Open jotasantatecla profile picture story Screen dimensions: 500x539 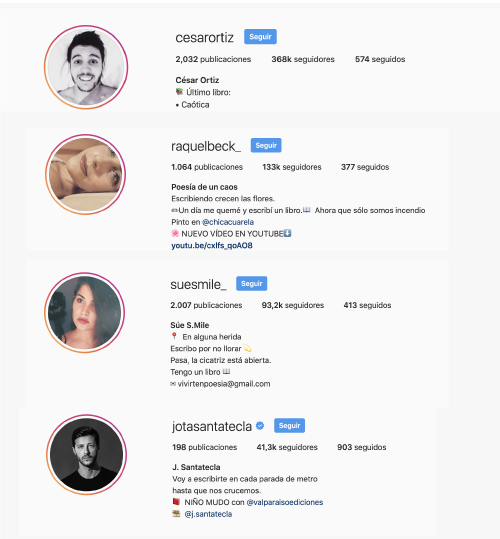tap(87, 454)
